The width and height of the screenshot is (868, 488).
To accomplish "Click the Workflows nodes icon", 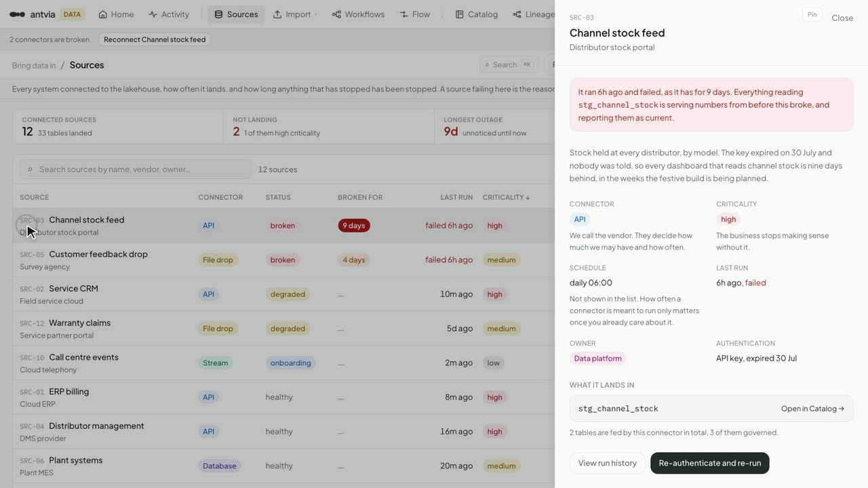I will pos(336,14).
